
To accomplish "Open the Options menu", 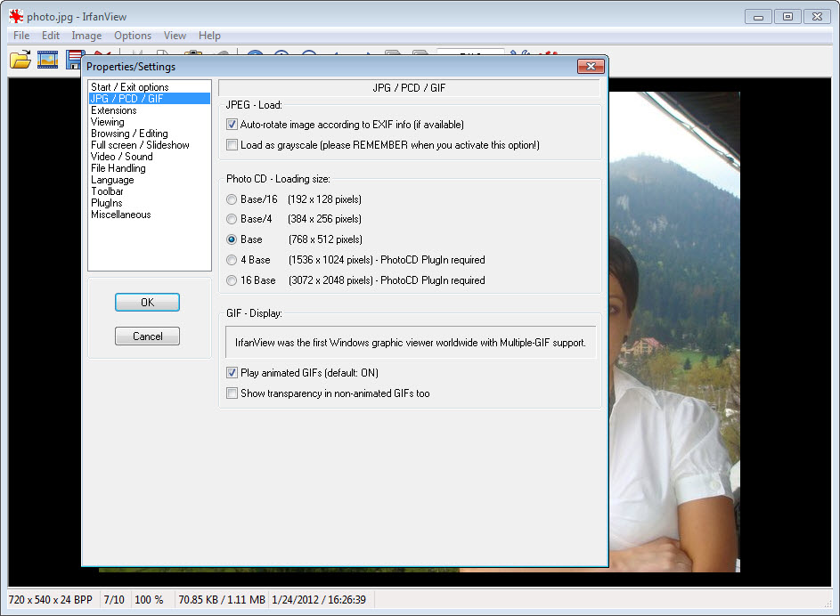I will (133, 36).
